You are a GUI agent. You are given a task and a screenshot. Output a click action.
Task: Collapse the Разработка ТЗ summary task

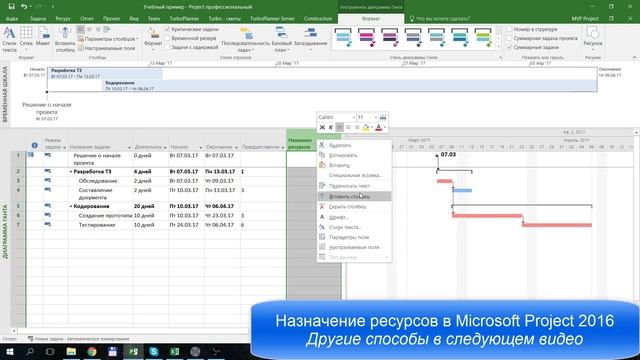pyautogui.click(x=71, y=172)
